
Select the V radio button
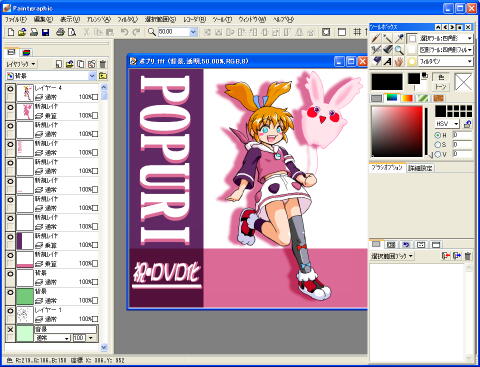(x=438, y=154)
